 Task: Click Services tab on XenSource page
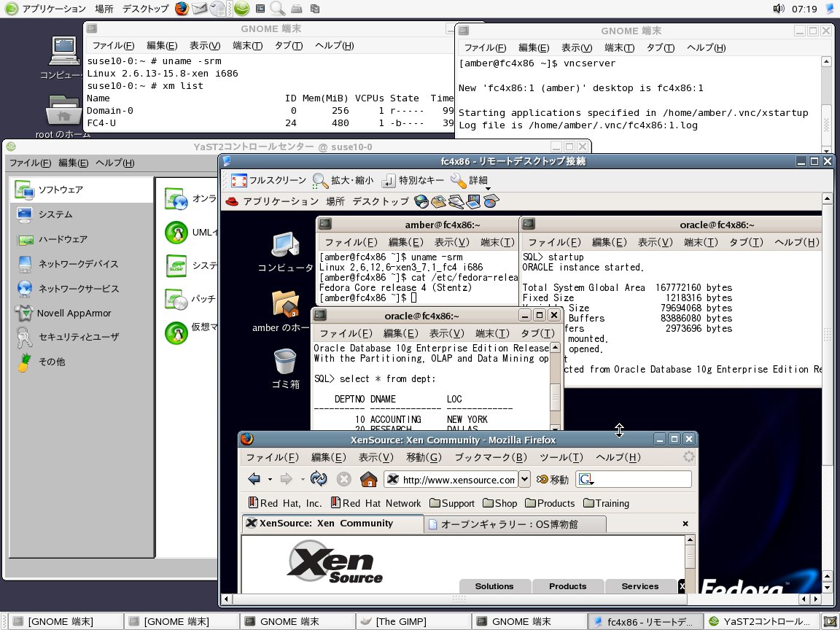tap(640, 586)
